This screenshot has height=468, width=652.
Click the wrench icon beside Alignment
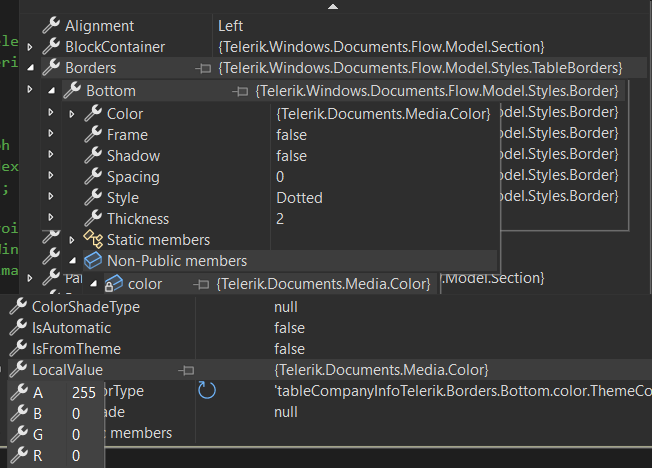click(50, 25)
